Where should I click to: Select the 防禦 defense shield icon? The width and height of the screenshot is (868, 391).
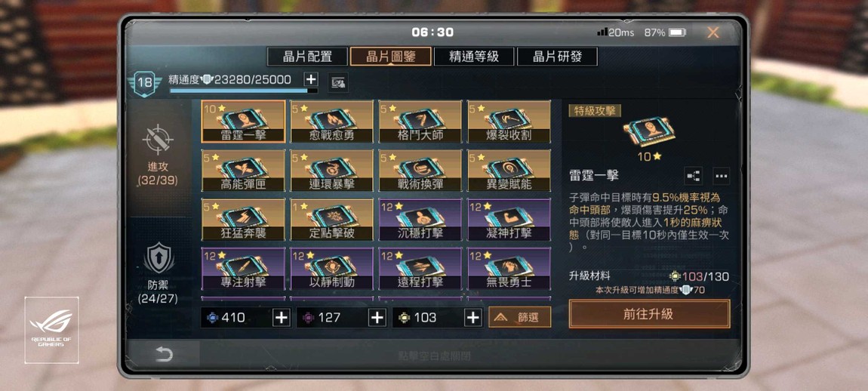(159, 258)
